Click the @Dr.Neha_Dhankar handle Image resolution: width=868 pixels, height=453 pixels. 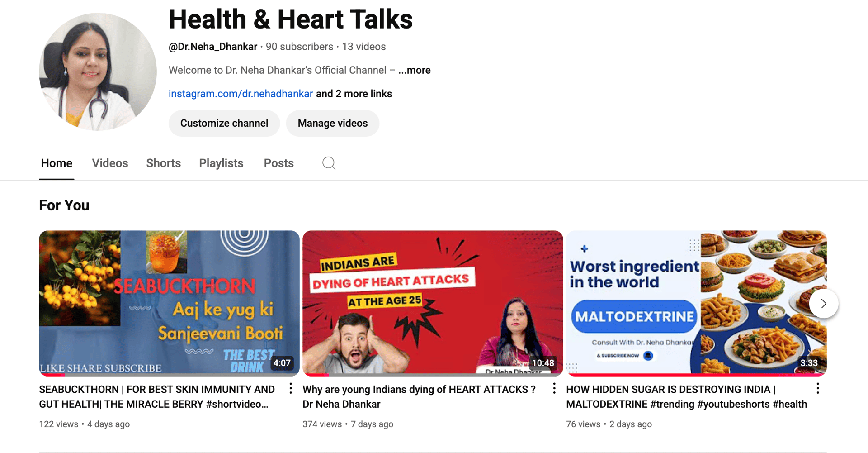213,47
